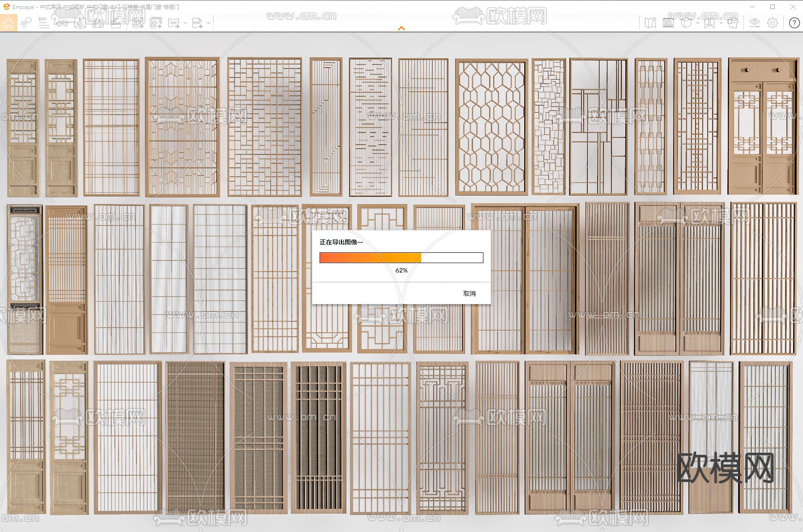Click the wings navigation mode icon
This screenshot has height=532, width=803.
point(709,23)
